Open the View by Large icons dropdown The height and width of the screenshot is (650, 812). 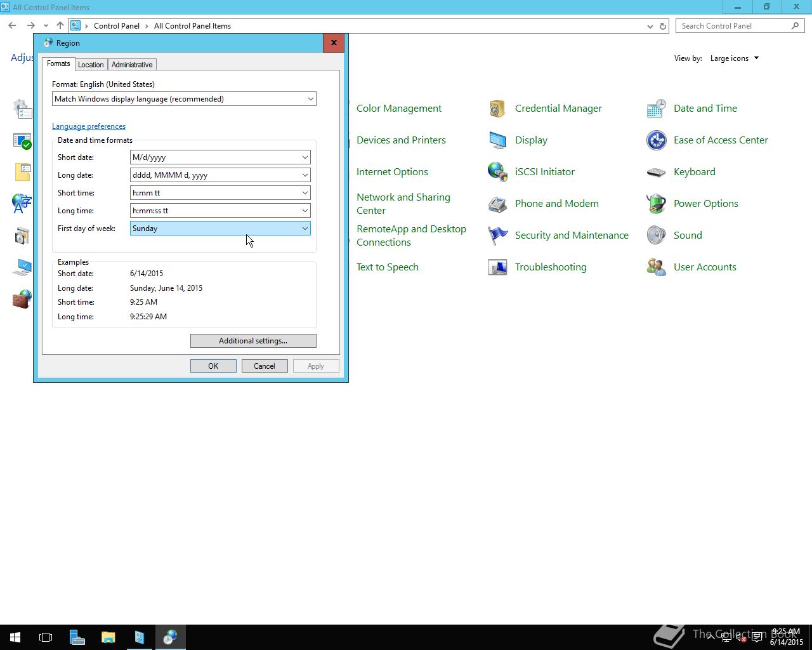[734, 58]
